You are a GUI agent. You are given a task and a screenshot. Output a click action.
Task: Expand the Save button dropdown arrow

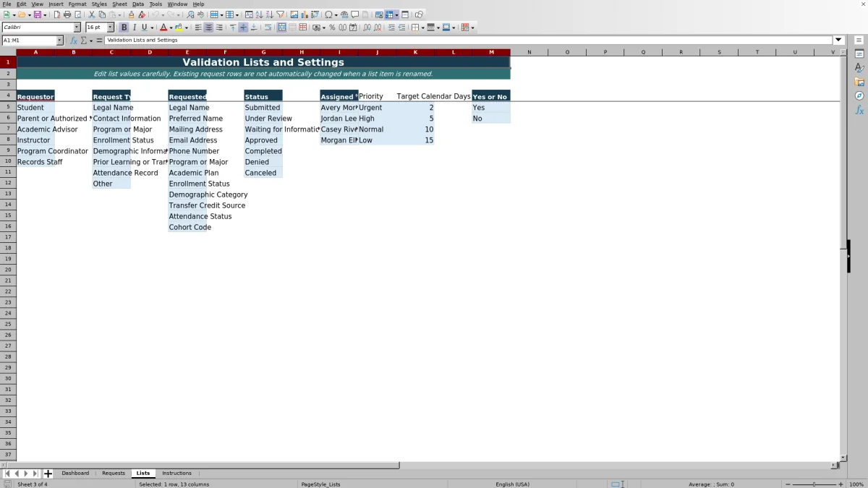(45, 14)
